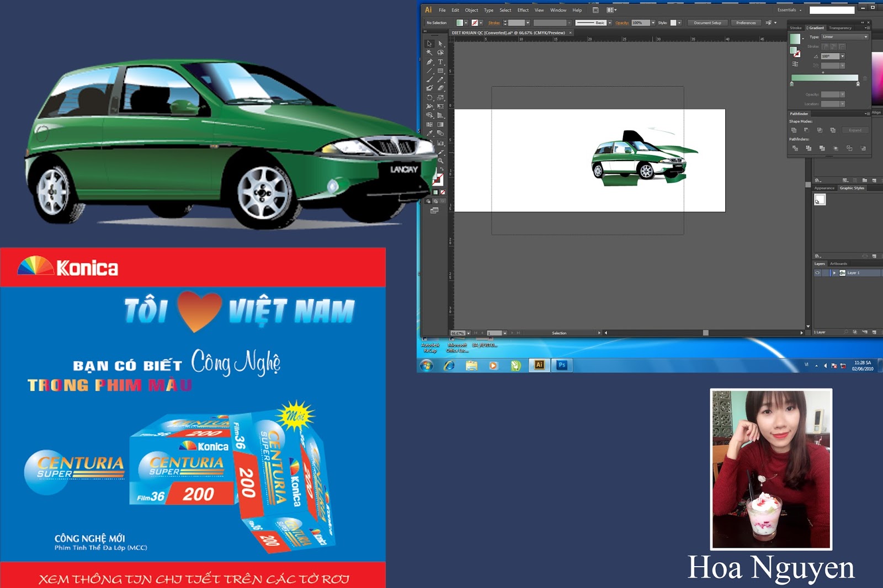Apply the Divide pathfinder icon
This screenshot has height=588, width=883.
click(x=795, y=148)
